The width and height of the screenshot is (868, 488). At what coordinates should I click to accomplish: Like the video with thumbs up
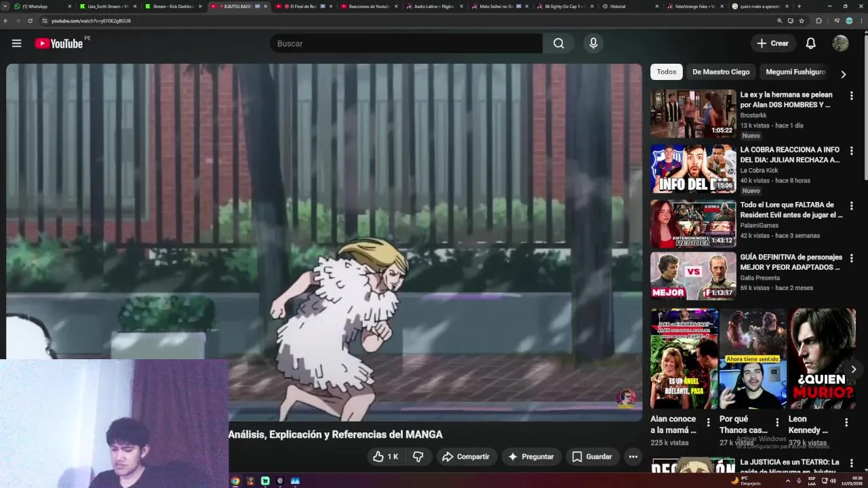[385, 457]
